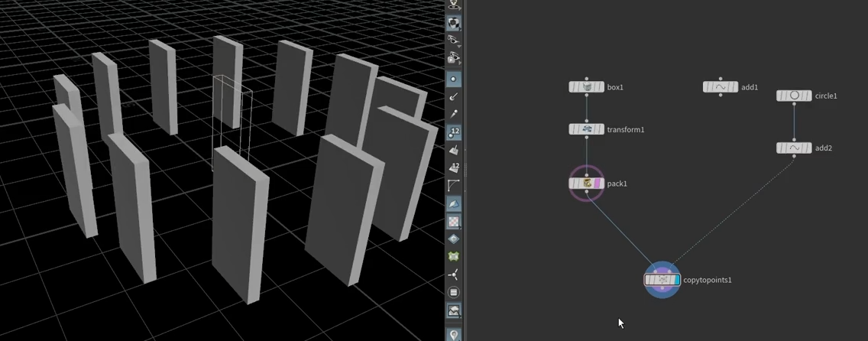Viewport: 868px width, 341px height.
Task: Select the pack1 node
Action: point(587,183)
